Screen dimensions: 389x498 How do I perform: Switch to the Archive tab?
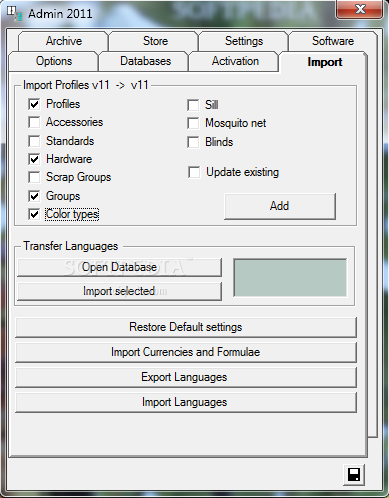click(x=63, y=41)
